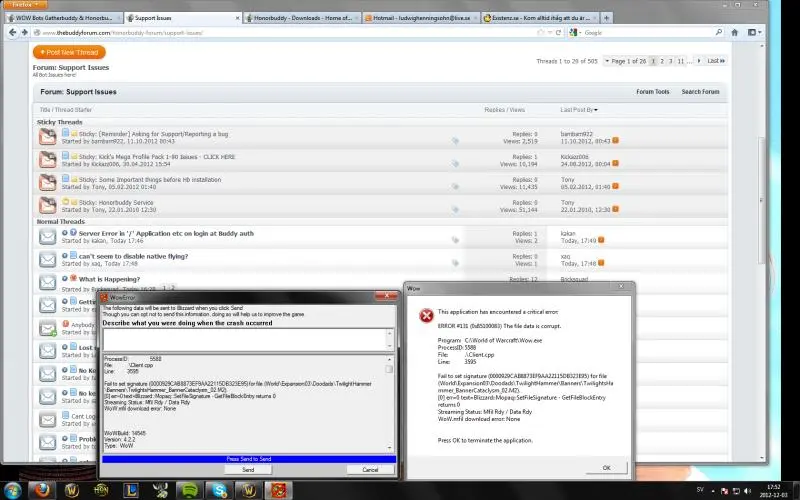Go to page 3 of threads
The image size is (800, 500).
click(671, 61)
